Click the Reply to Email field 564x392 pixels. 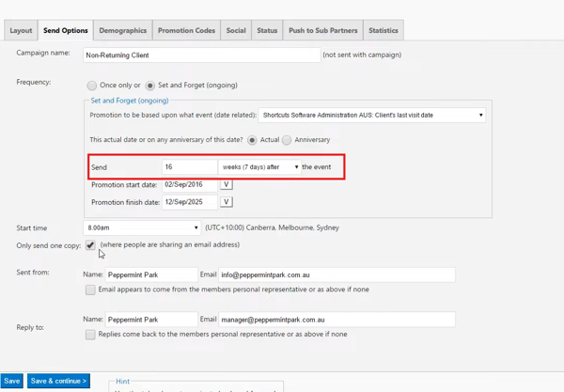337,320
